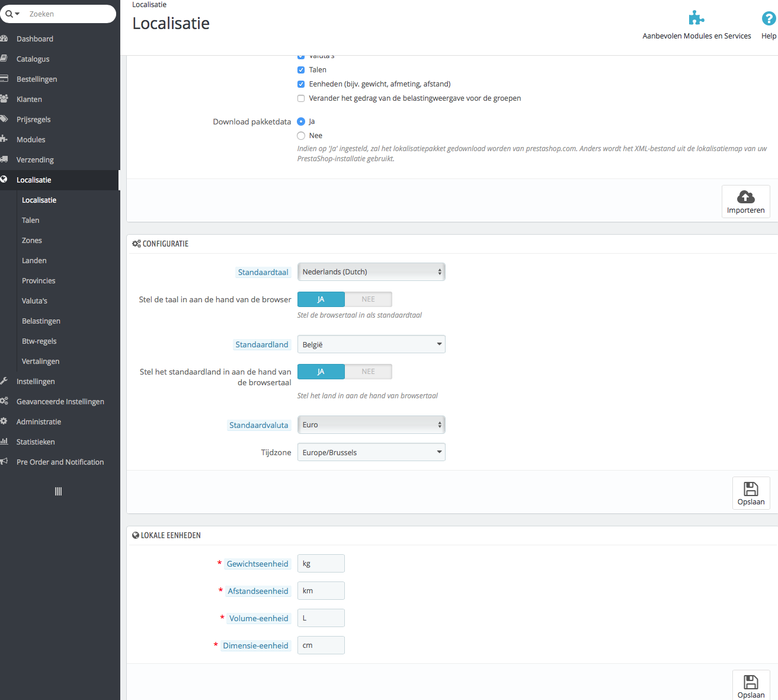Click the Gewichtseenheid label link

point(258,564)
